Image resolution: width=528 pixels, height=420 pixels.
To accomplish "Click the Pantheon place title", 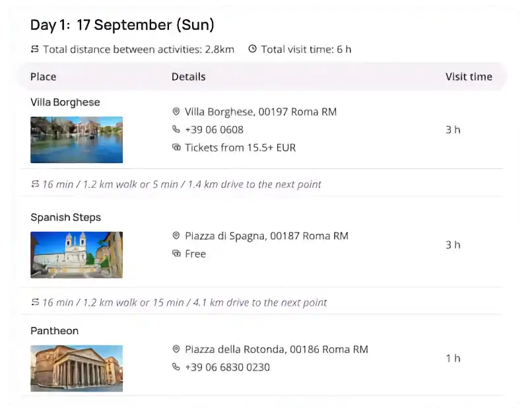I will [x=55, y=331].
